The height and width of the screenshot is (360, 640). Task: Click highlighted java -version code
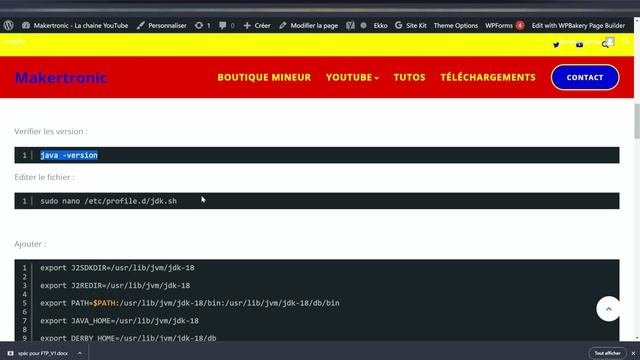[69, 155]
